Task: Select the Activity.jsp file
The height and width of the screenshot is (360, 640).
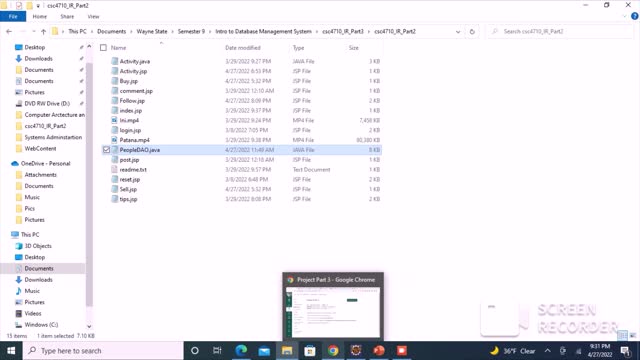Action: pyautogui.click(x=133, y=71)
